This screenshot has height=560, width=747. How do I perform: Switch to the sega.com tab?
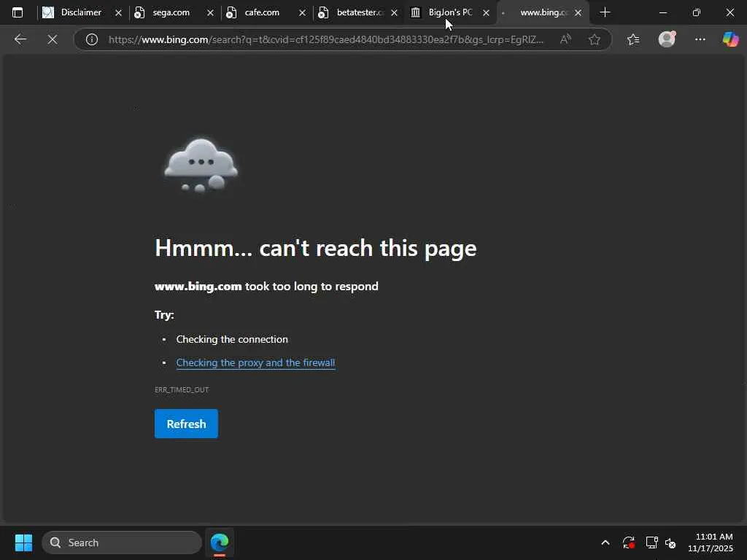[x=171, y=13]
